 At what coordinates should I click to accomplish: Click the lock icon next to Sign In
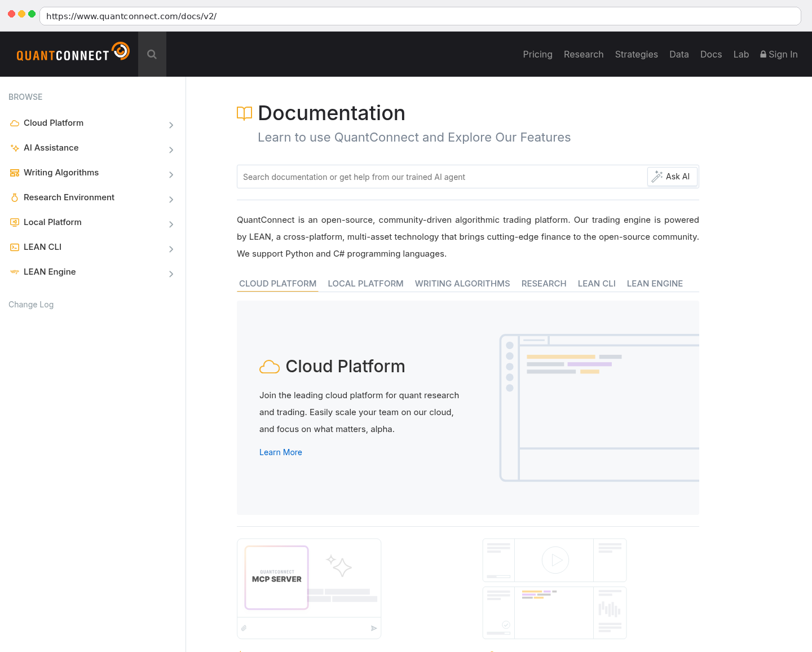point(764,54)
